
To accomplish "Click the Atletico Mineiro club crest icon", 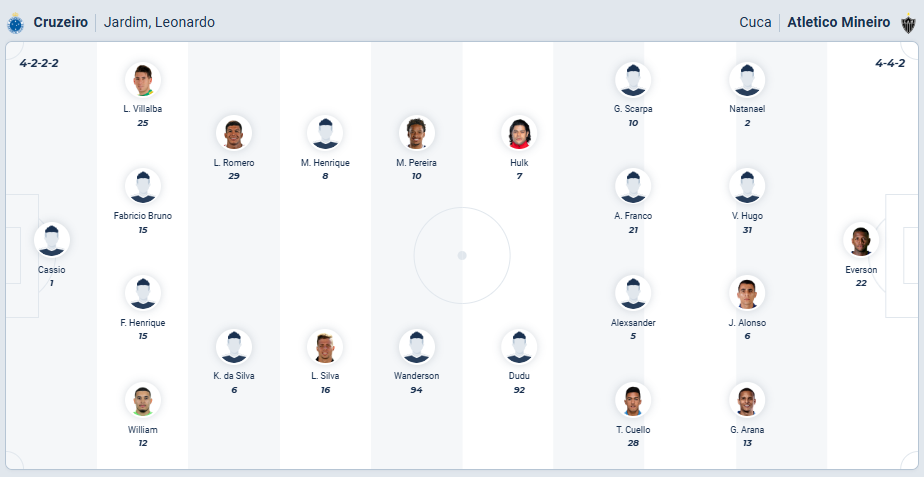I will point(909,22).
